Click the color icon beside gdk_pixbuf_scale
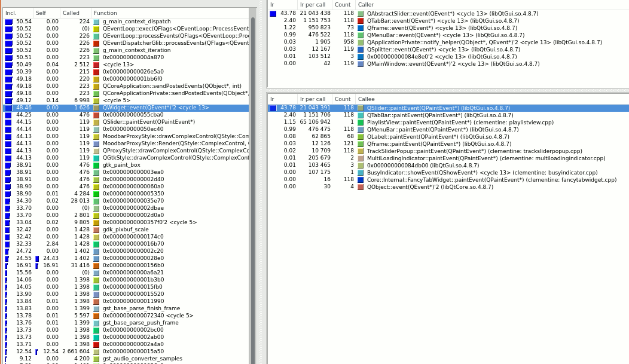Viewport: 629px width, 364px height. click(96, 230)
